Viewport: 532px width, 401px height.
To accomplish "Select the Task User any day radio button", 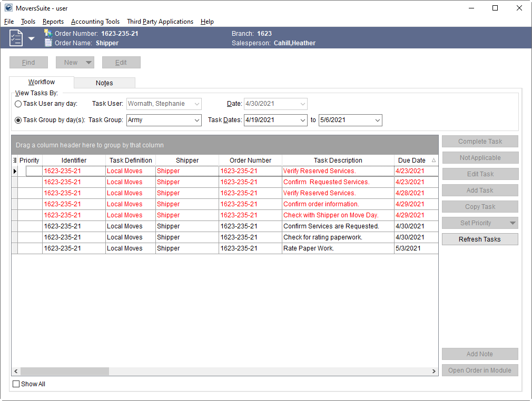I will [x=18, y=104].
